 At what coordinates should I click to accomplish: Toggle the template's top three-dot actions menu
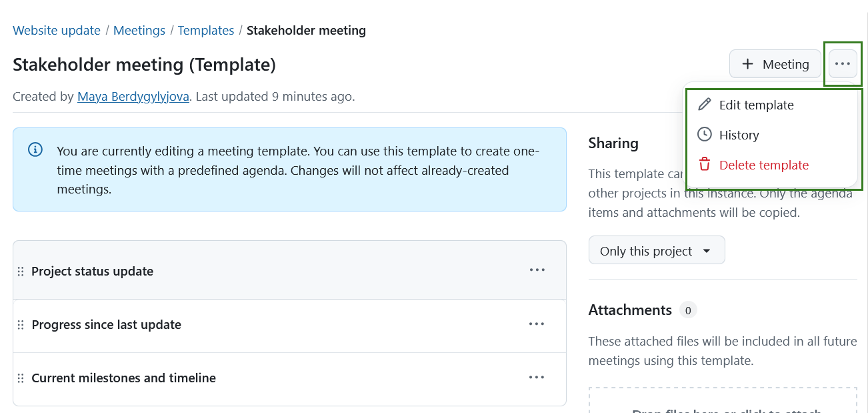(843, 64)
